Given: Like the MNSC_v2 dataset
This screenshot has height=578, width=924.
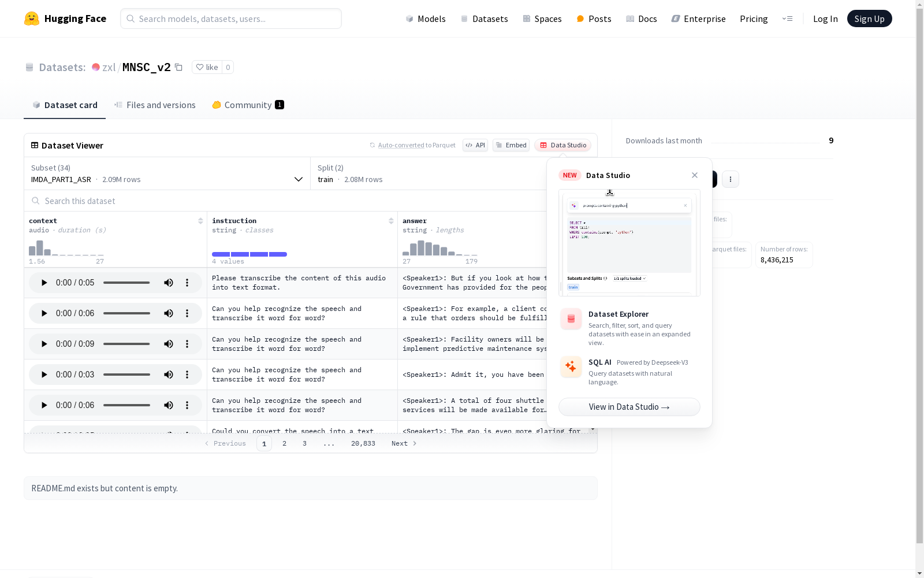Looking at the screenshot, I should pyautogui.click(x=207, y=67).
